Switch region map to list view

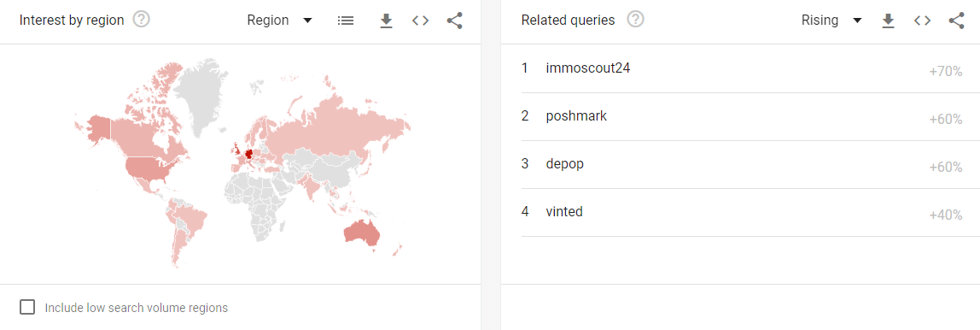pyautogui.click(x=346, y=21)
